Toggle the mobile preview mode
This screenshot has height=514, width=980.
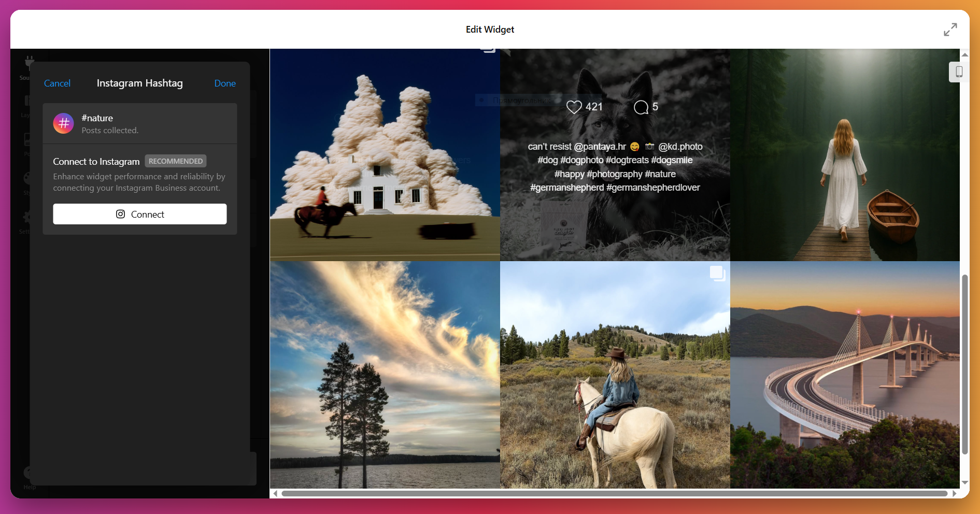(x=959, y=72)
